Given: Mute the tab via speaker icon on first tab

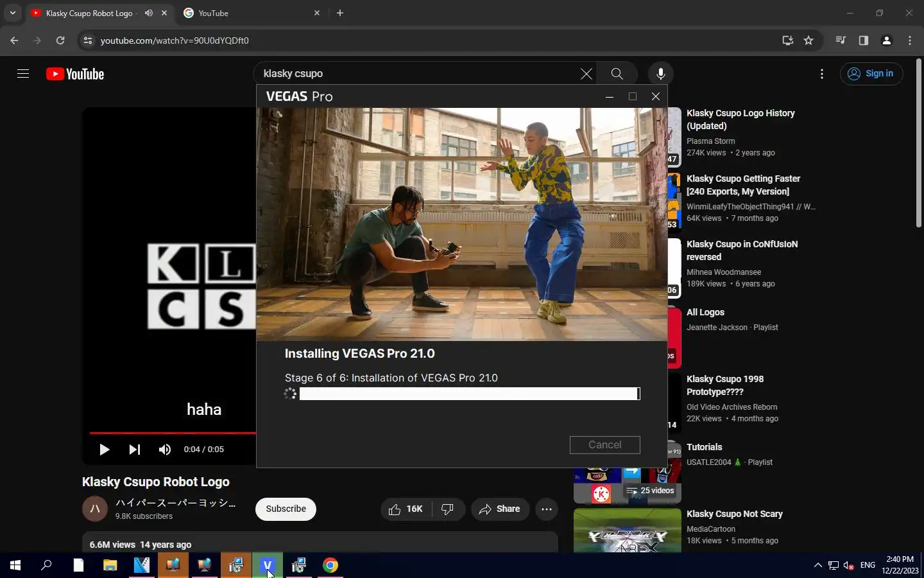Looking at the screenshot, I should click(149, 13).
